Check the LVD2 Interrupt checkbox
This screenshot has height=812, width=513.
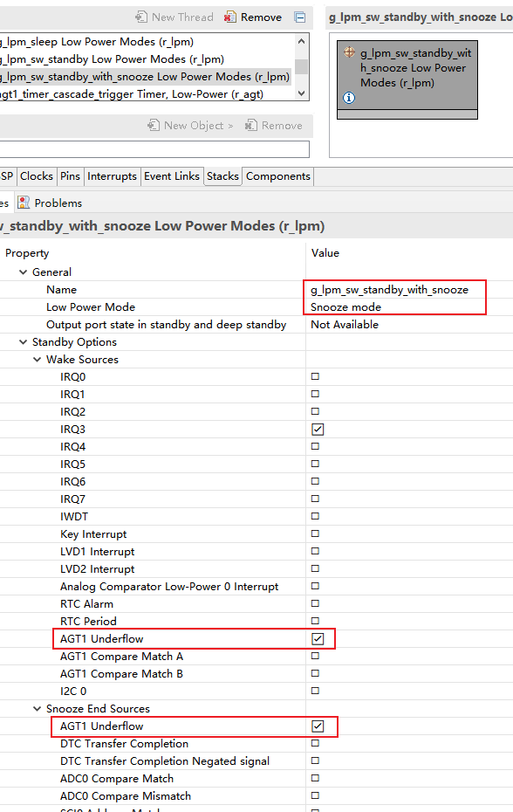point(315,568)
